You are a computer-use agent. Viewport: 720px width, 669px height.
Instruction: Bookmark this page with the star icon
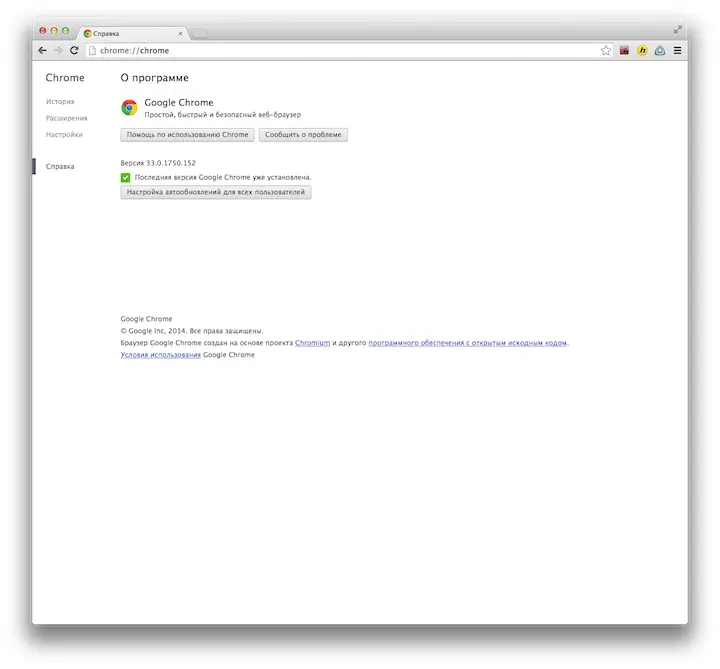tap(605, 50)
